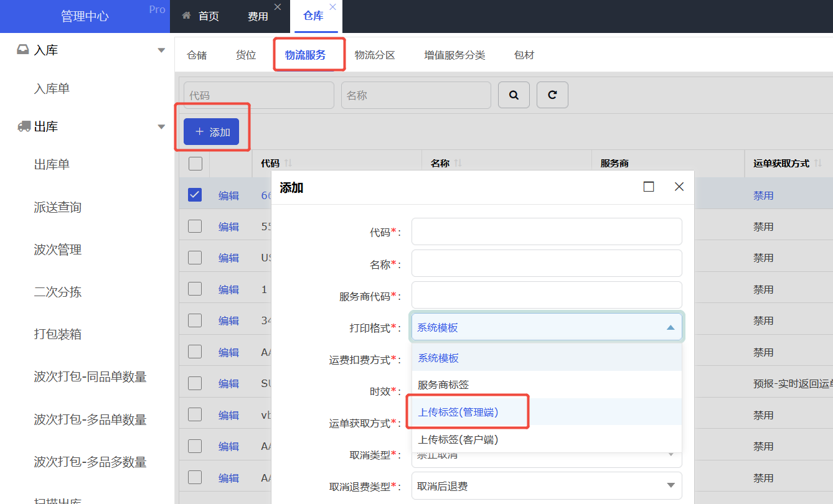Open 出库单 in sidebar
The width and height of the screenshot is (833, 504).
52,164
